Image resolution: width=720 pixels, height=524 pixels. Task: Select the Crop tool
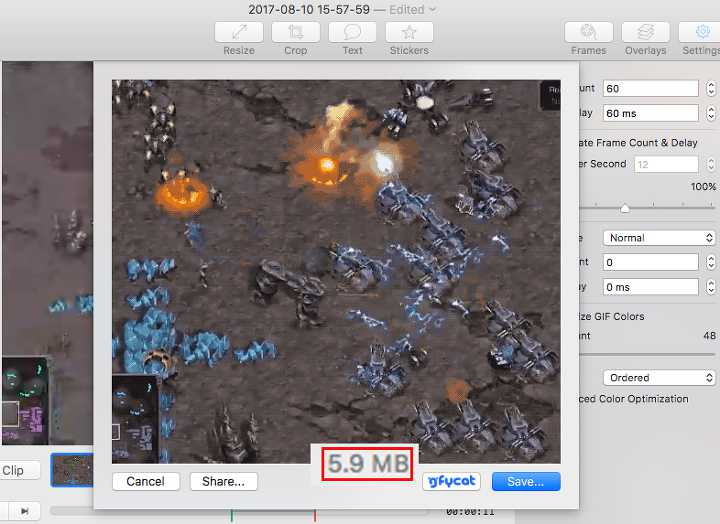click(295, 33)
